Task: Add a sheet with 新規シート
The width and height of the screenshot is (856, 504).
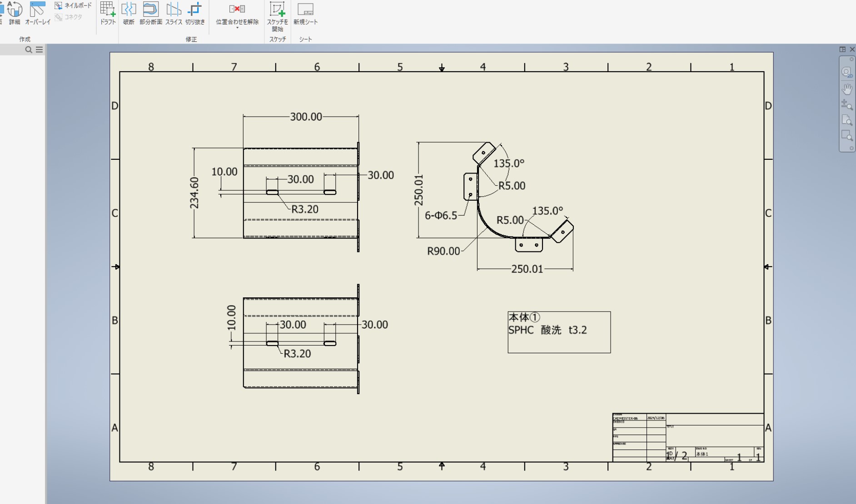Action: pyautogui.click(x=305, y=14)
